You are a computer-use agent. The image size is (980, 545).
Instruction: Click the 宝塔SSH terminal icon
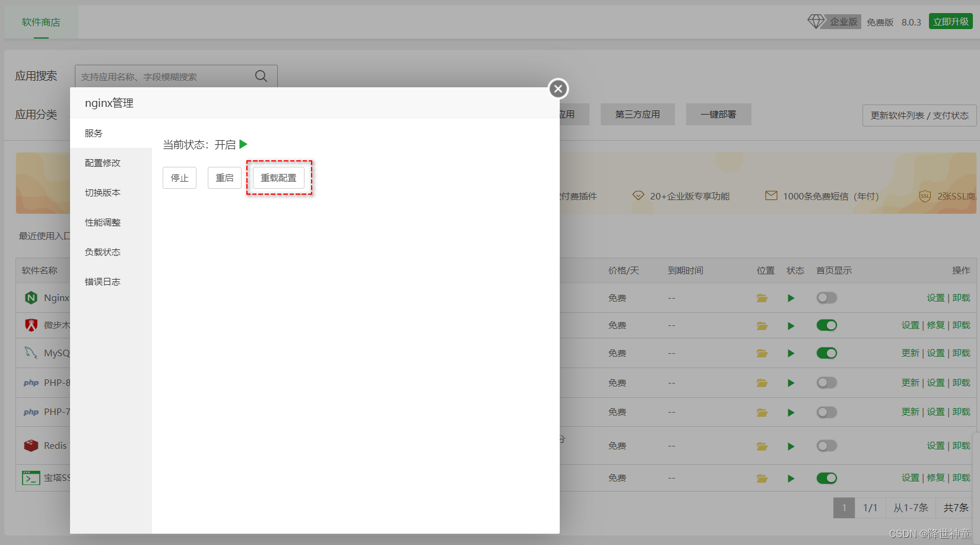click(31, 477)
